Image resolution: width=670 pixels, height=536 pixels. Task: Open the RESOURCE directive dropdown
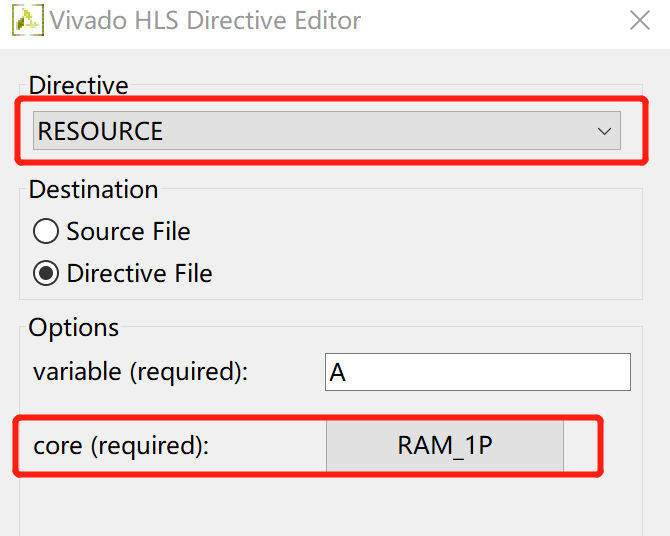tap(327, 131)
